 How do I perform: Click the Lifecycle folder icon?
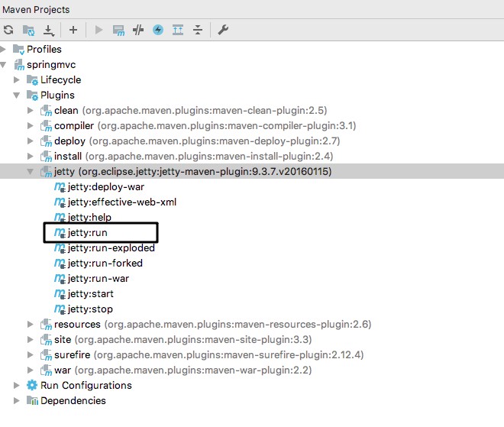coord(32,80)
